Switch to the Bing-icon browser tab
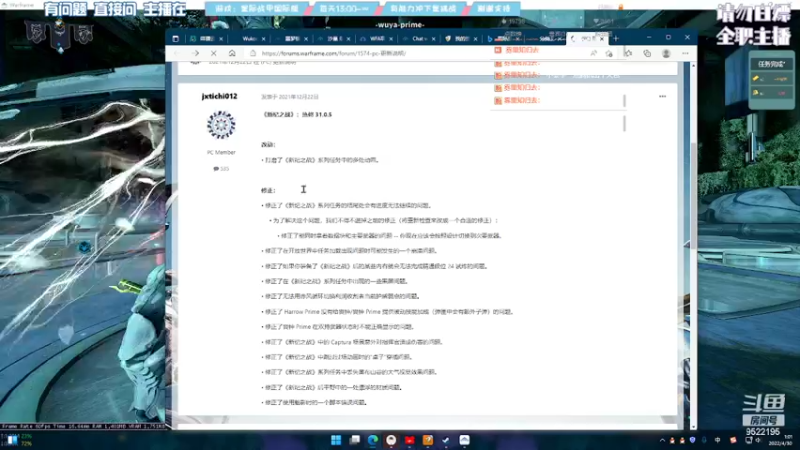 pyautogui.click(x=503, y=39)
